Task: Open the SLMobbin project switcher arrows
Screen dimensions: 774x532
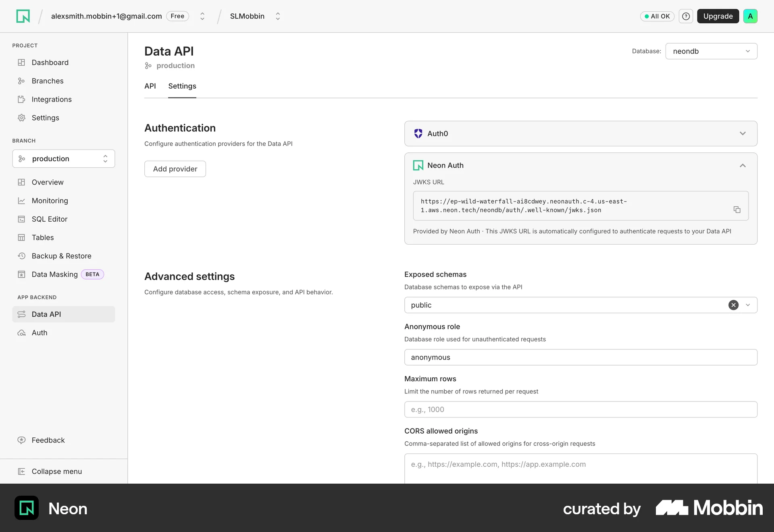Action: [278, 16]
